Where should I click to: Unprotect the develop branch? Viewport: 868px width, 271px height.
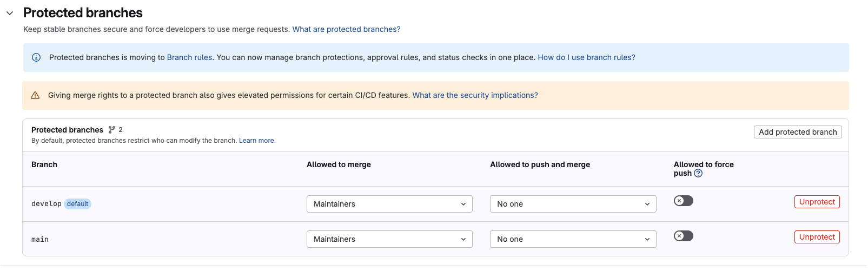817,202
